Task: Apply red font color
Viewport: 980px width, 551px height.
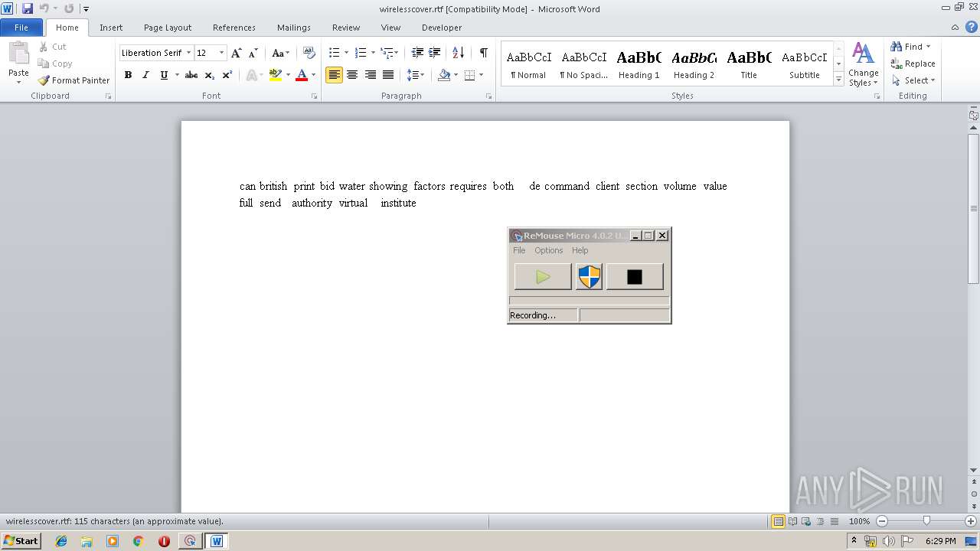Action: (x=302, y=75)
